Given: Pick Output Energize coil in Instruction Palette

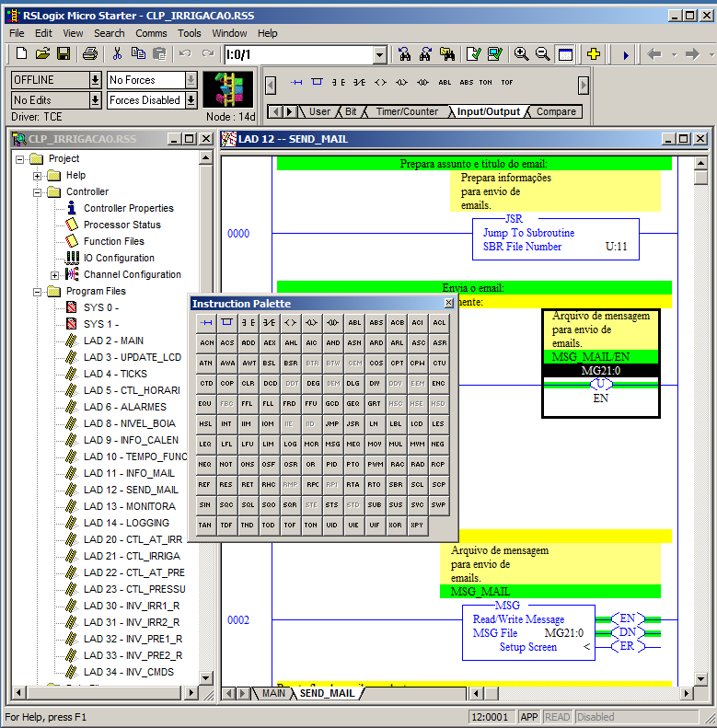Looking at the screenshot, I should pos(290,322).
